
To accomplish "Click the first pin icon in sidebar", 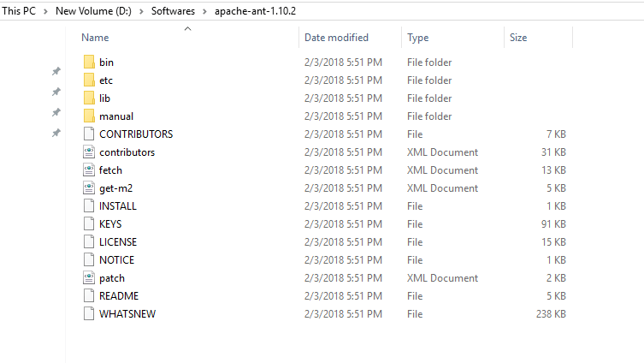I will click(x=56, y=72).
